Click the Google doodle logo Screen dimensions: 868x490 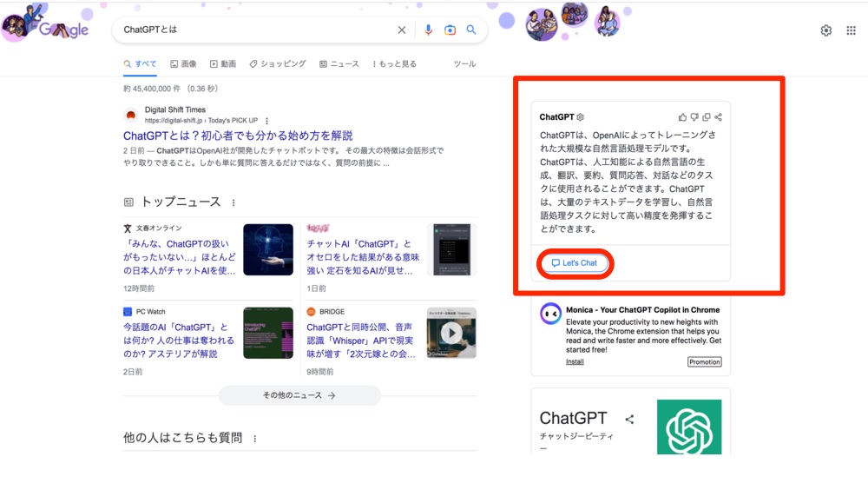(x=45, y=25)
